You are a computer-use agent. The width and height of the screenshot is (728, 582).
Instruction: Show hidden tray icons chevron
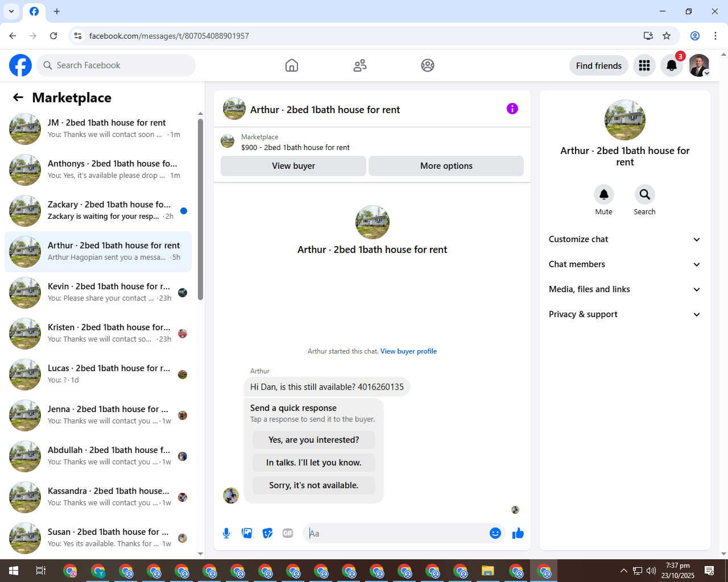coord(624,571)
